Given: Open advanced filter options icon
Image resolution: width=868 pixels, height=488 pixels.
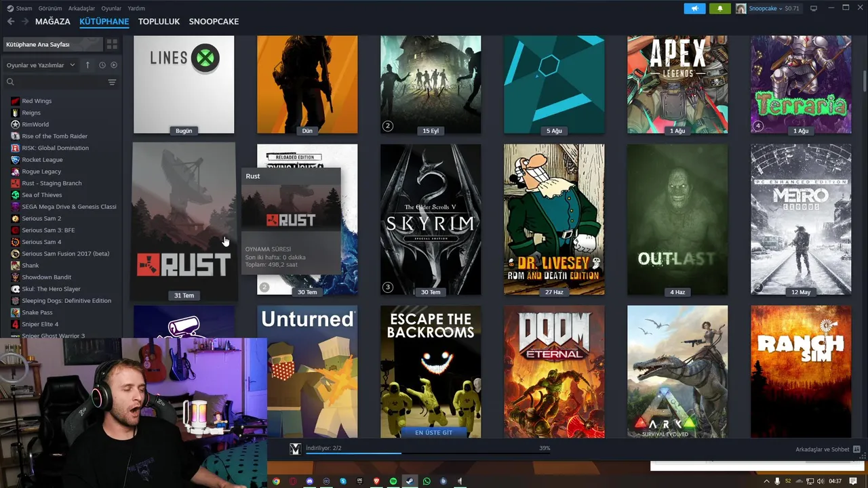Looking at the screenshot, I should click(112, 82).
